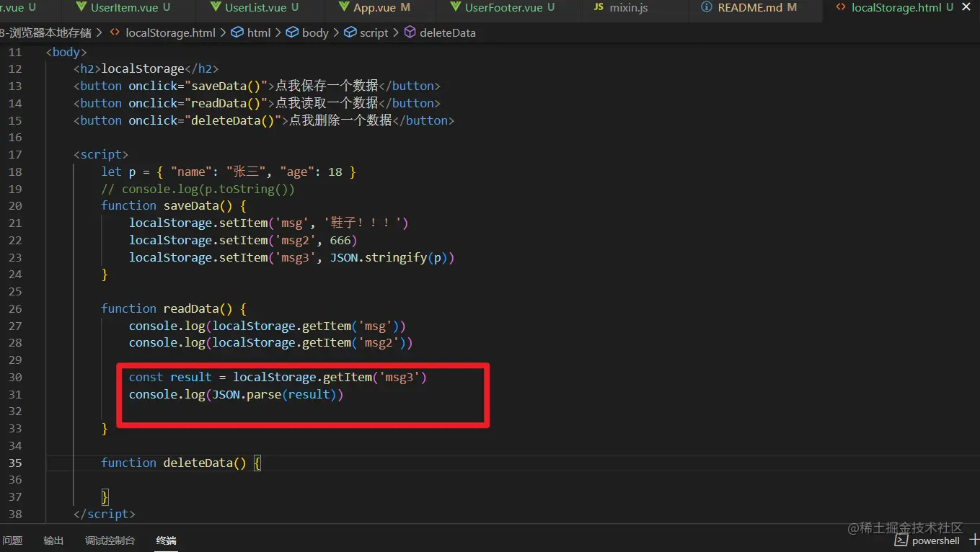Click the h2 heading text localStorage on line 12
The image size is (980, 552).
[143, 68]
